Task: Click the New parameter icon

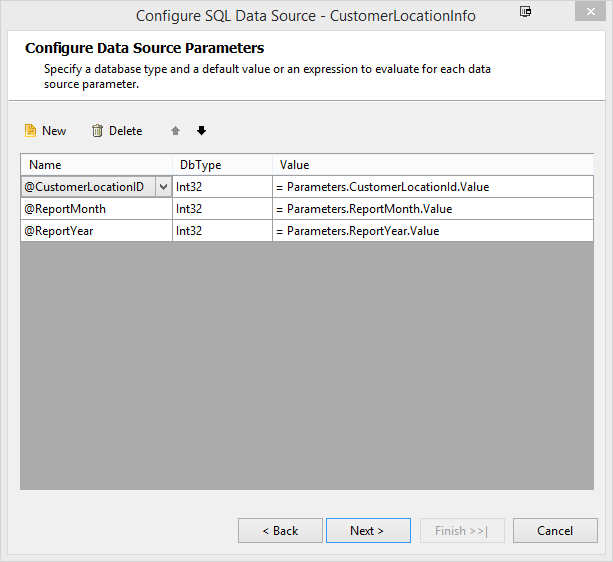Action: [x=31, y=131]
